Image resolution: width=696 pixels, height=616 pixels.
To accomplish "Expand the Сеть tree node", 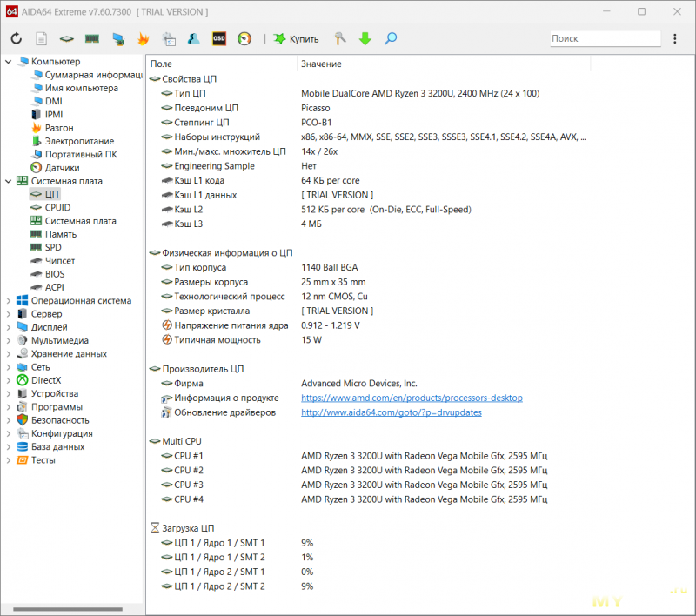I will [x=9, y=367].
